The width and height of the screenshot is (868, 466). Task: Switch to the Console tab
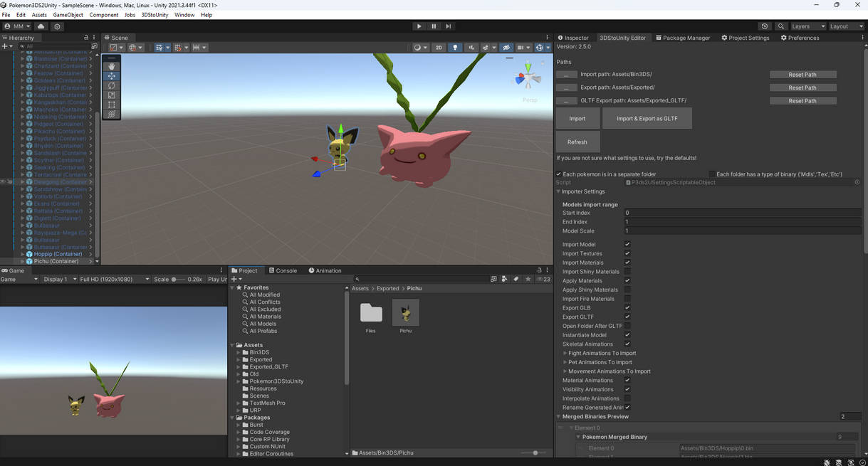[283, 270]
